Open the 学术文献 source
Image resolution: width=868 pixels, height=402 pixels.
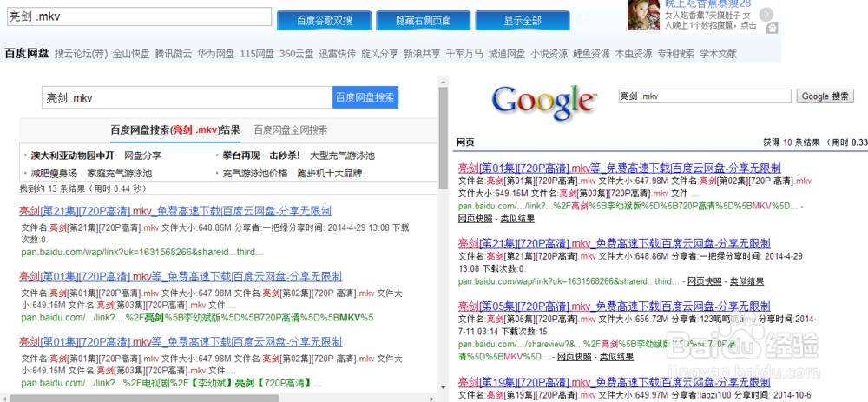click(x=718, y=54)
